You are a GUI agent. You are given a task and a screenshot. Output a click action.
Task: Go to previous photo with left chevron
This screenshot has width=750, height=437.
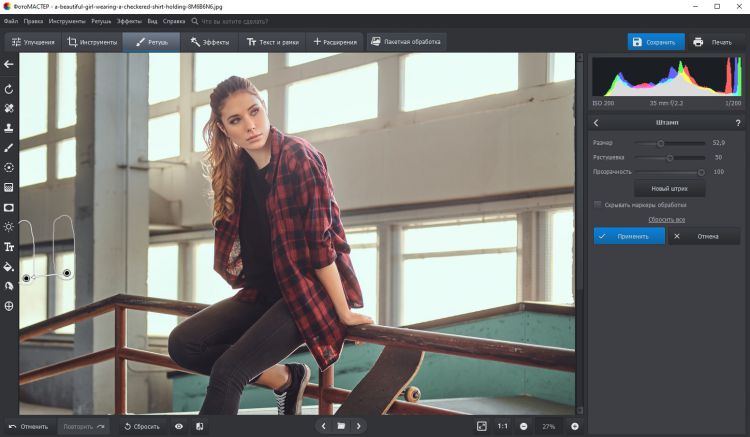click(322, 426)
